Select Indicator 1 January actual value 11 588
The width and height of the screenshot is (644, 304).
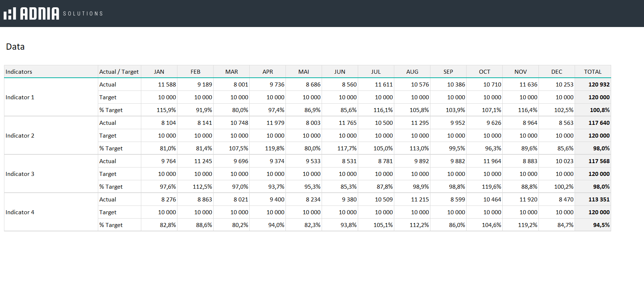[x=167, y=85]
